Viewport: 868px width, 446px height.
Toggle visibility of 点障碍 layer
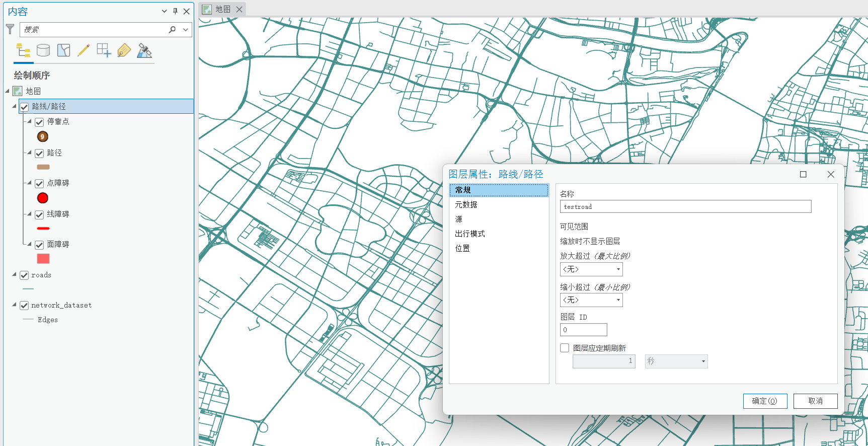39,183
